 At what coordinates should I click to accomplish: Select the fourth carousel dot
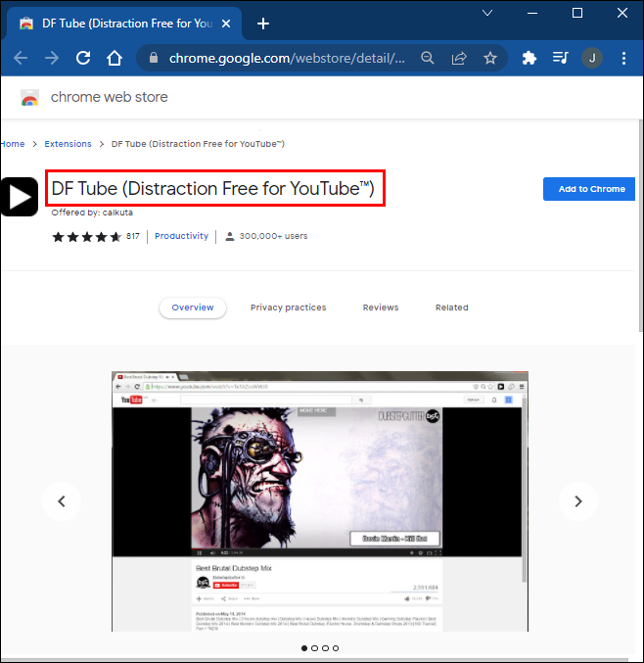click(336, 648)
